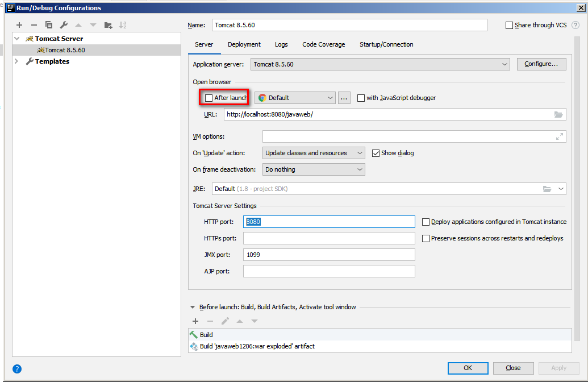The image size is (588, 382).
Task: Add a before launch task
Action: (195, 321)
